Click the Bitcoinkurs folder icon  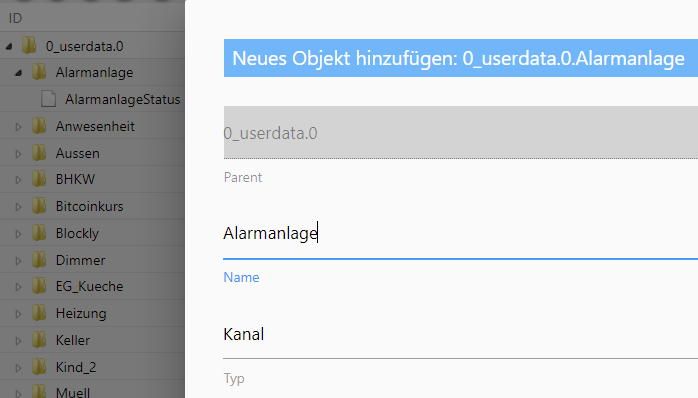[x=39, y=206]
